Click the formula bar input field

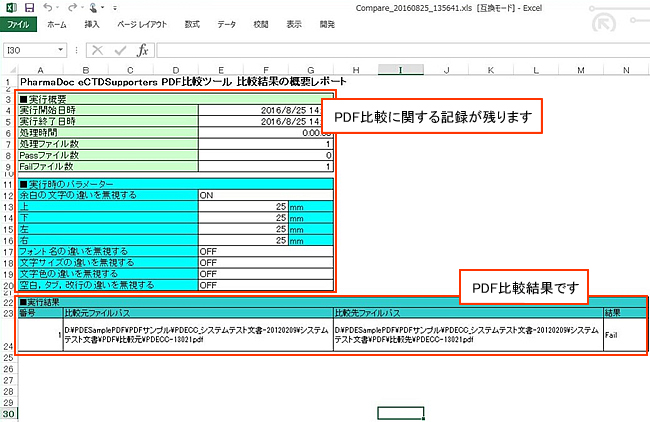point(400,49)
